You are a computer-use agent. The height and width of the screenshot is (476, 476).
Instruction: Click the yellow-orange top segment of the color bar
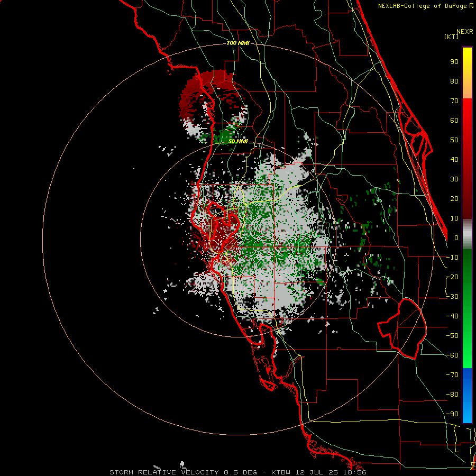click(467, 73)
